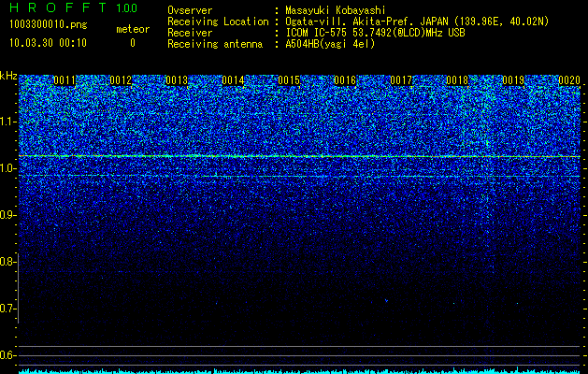Click the receiver ICOM IC-575 text
Viewport: 588px width, 374px height.
375,33
